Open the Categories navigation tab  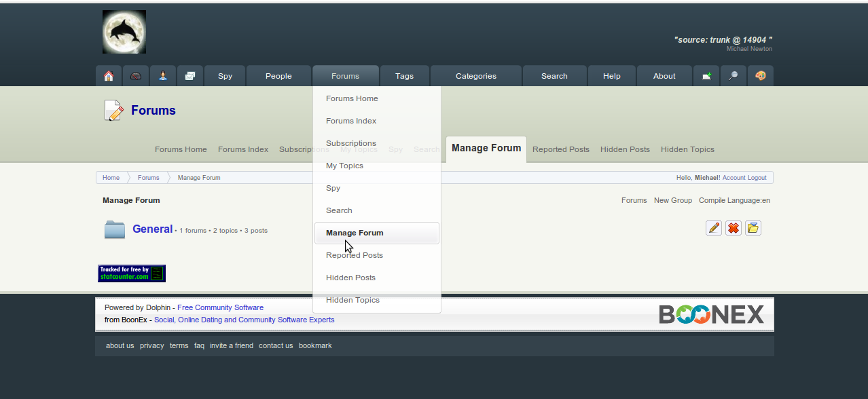476,76
